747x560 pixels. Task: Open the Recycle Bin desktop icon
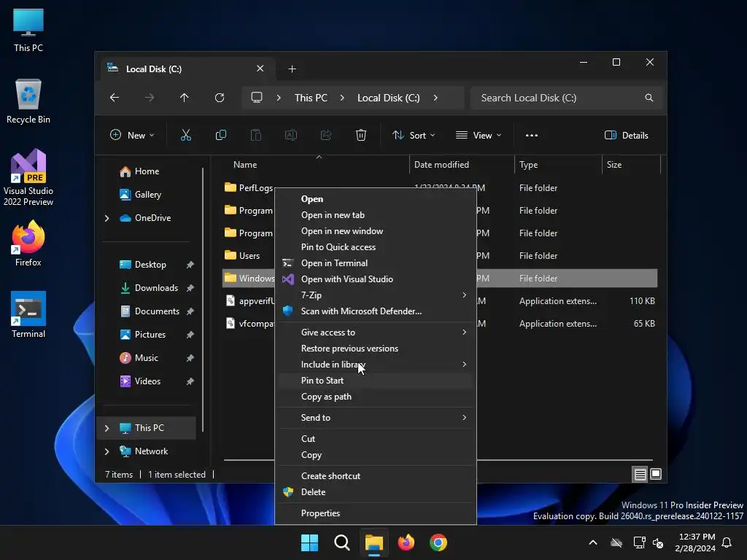click(x=28, y=101)
